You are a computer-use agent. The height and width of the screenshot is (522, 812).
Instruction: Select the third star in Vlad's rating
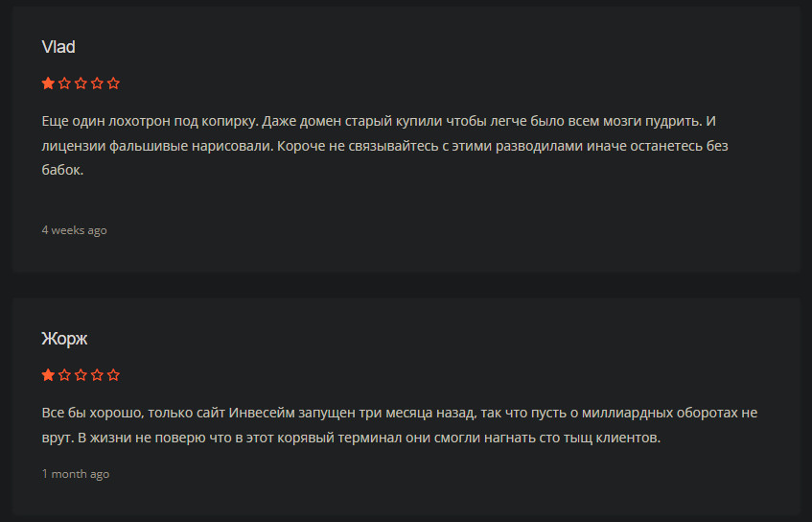coord(81,83)
